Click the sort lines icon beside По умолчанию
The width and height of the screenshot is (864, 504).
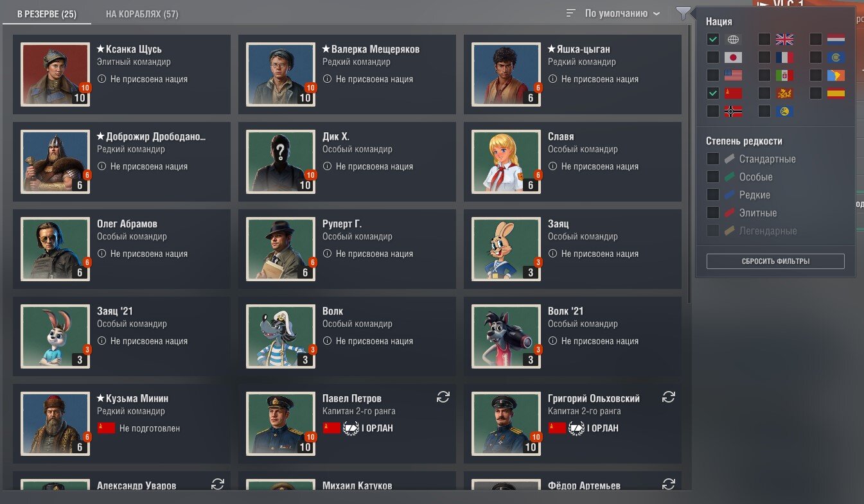[x=571, y=13]
